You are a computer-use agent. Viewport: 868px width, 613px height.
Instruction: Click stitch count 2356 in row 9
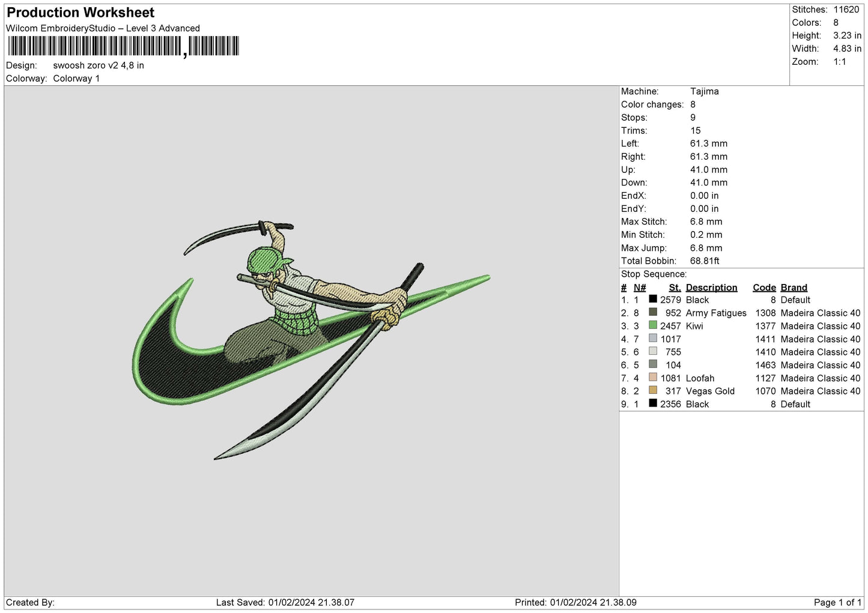[670, 405]
